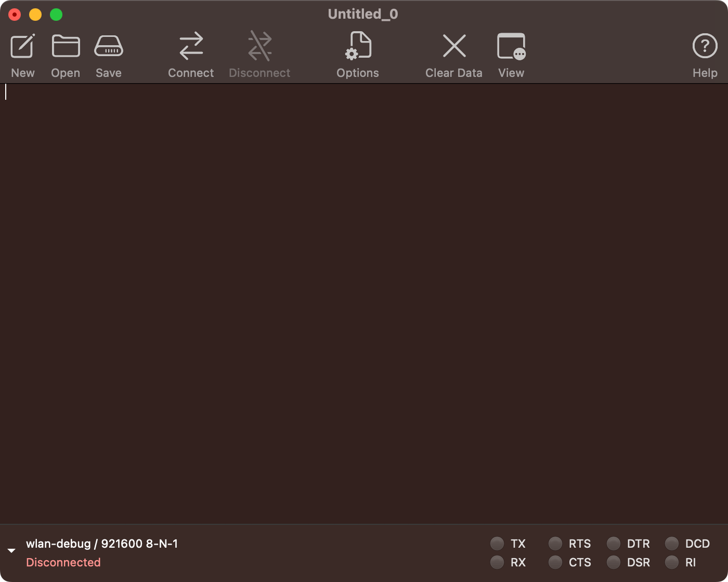Toggle the DTR signal indicator
Image resolution: width=728 pixels, height=582 pixels.
click(614, 544)
